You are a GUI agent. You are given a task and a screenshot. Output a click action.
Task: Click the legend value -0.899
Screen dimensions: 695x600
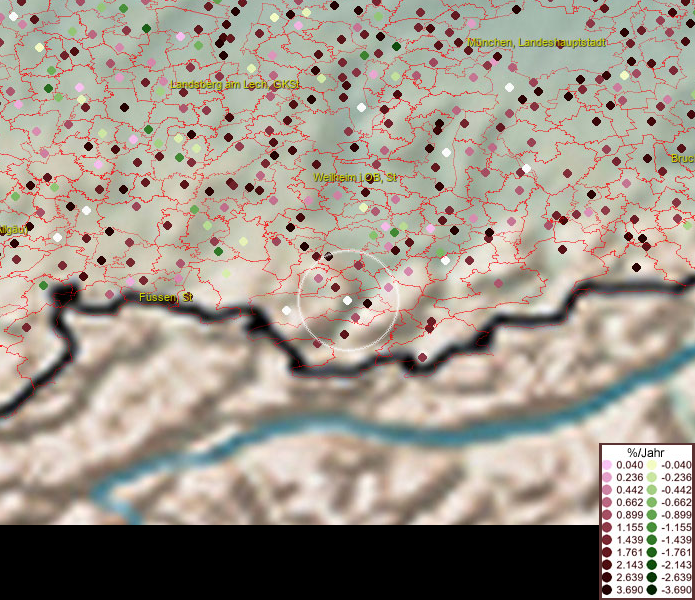(676, 515)
